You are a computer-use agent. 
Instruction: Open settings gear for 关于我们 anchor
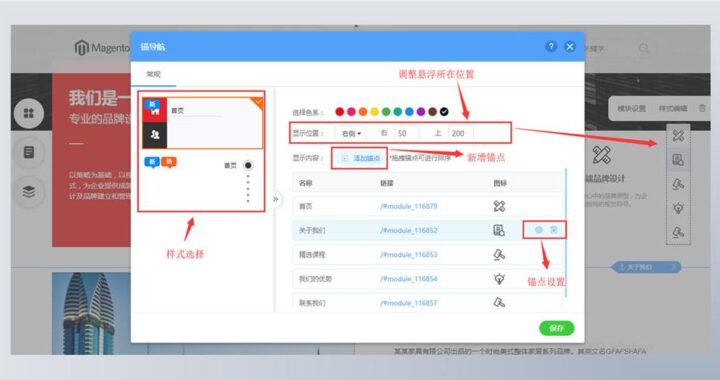pyautogui.click(x=539, y=230)
